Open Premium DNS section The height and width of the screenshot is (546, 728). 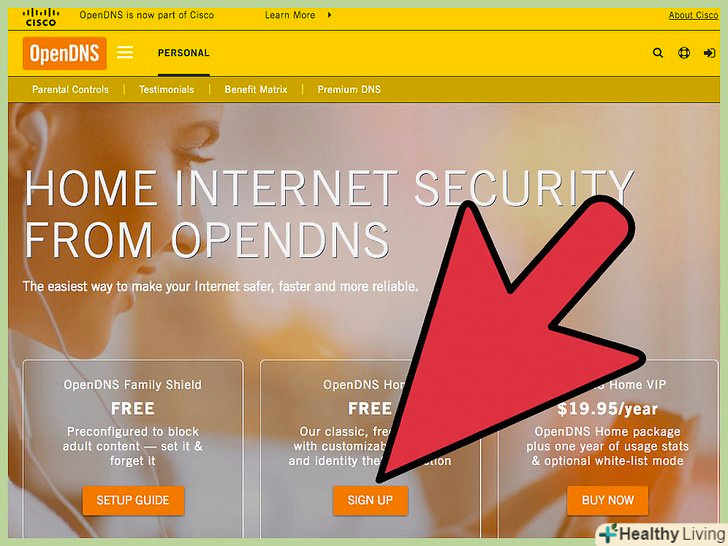click(x=349, y=89)
